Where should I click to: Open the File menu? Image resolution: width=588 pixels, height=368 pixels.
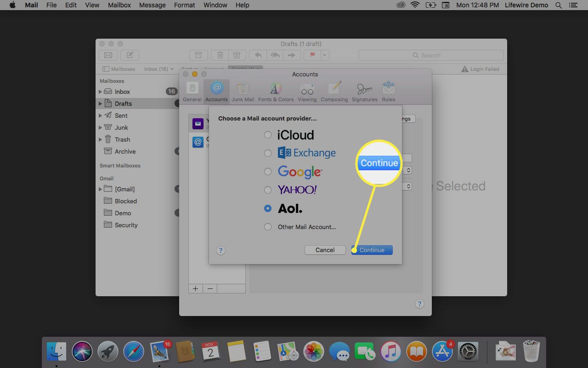tap(52, 5)
